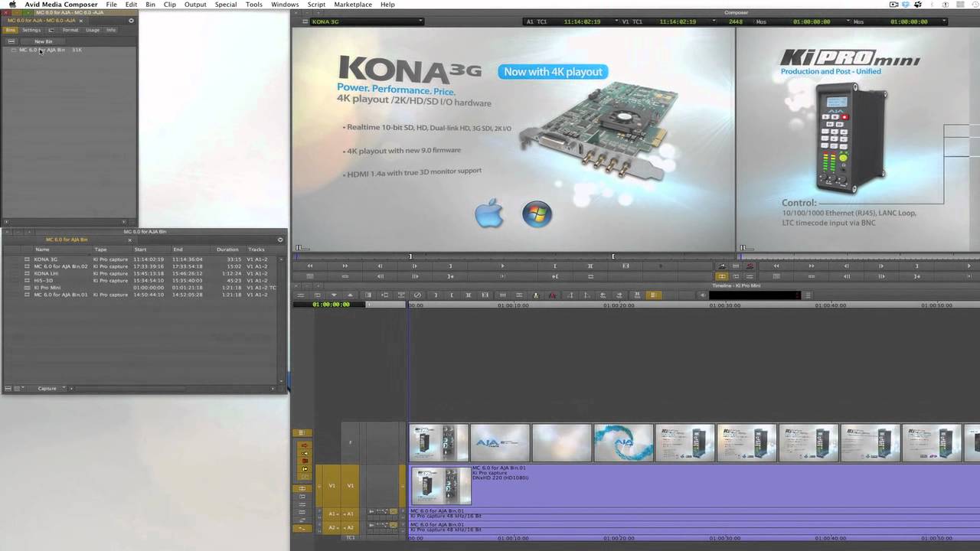
Task: Toggle red Lift/Overwrite segment mode arrow
Action: point(304,445)
